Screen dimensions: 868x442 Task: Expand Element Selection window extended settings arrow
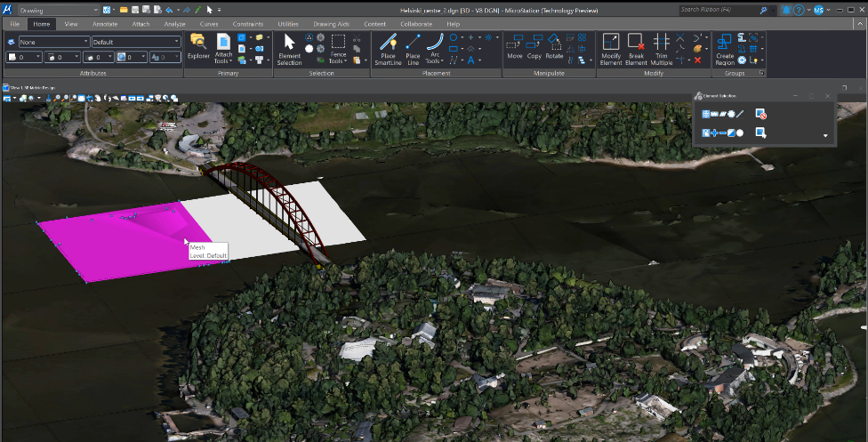tap(825, 136)
